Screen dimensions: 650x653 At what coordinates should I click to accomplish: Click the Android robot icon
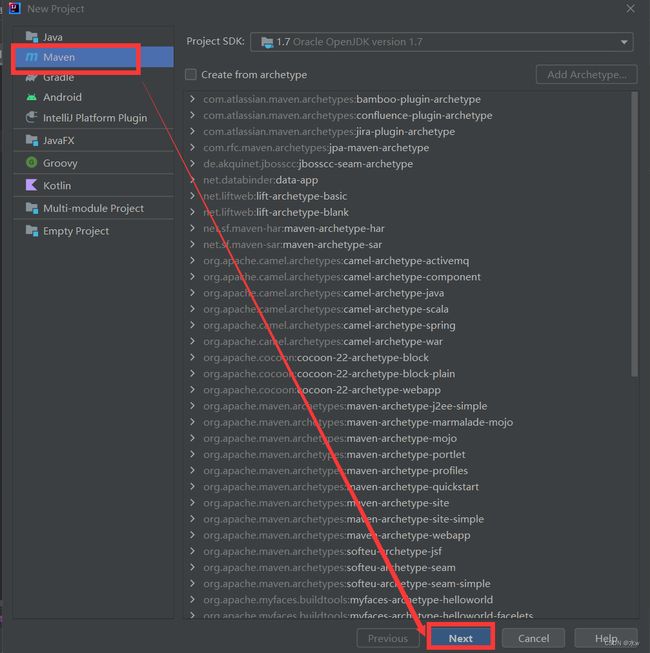click(32, 97)
